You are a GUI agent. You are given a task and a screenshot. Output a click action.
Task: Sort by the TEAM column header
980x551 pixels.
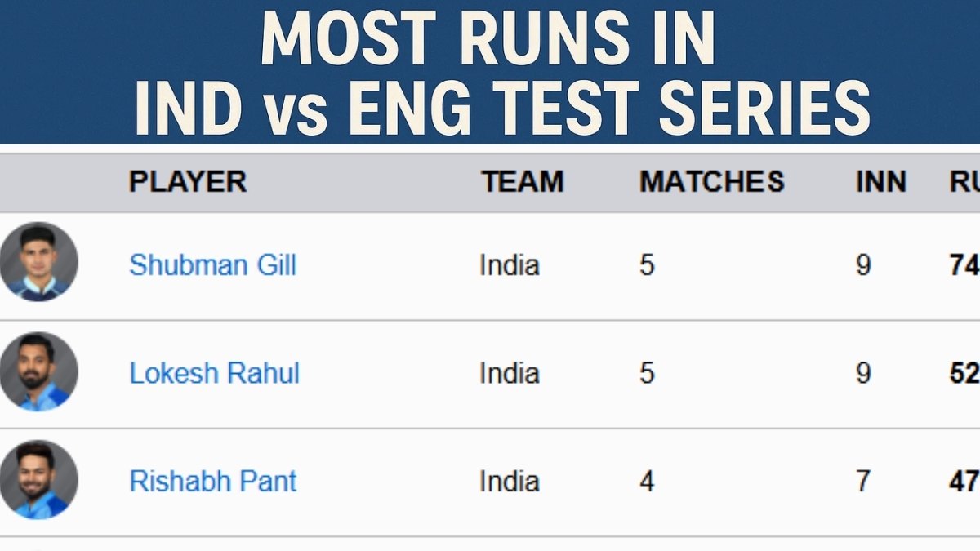(x=522, y=181)
